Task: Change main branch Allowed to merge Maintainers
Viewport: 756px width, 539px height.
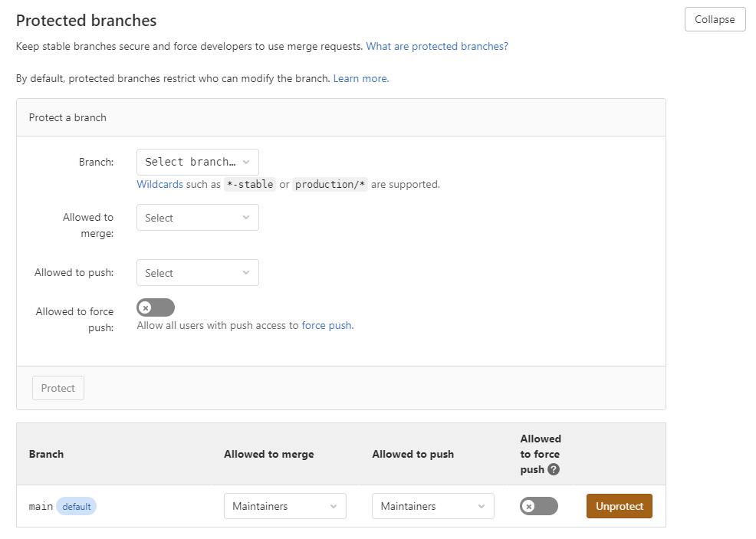Action: pyautogui.click(x=284, y=506)
